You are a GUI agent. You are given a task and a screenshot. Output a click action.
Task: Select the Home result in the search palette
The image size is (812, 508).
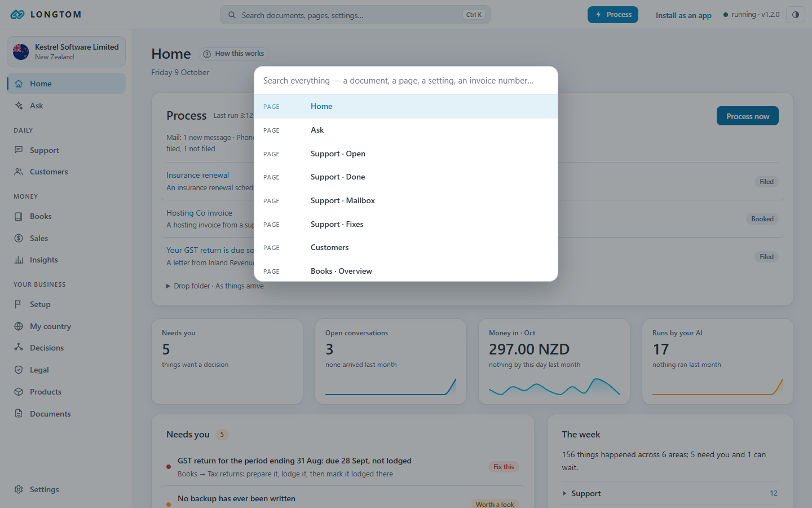(x=406, y=107)
